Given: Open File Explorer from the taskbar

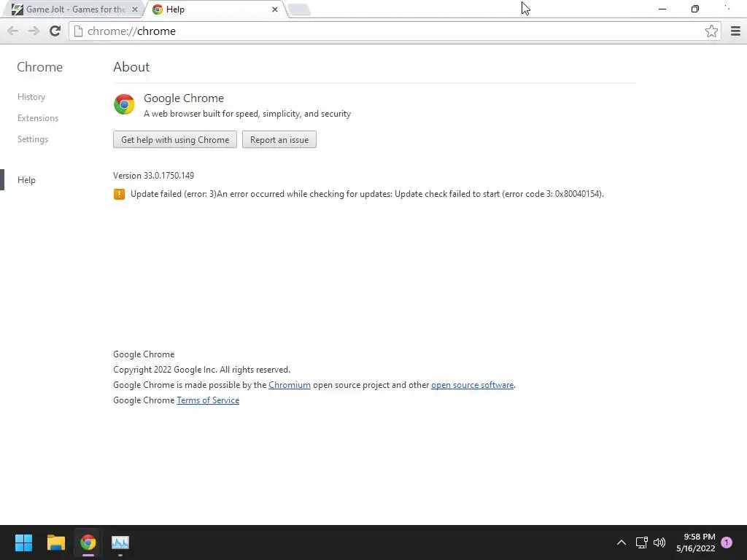Looking at the screenshot, I should 55,542.
